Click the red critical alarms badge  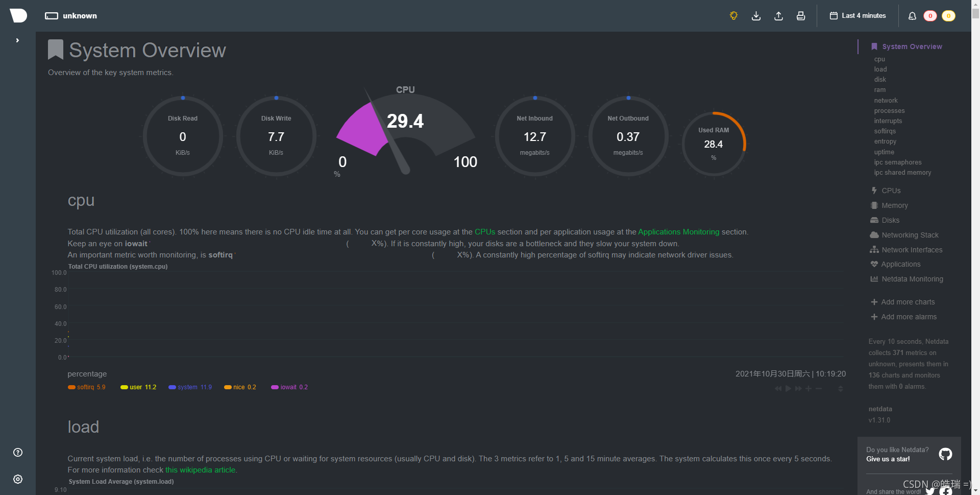[x=930, y=16]
